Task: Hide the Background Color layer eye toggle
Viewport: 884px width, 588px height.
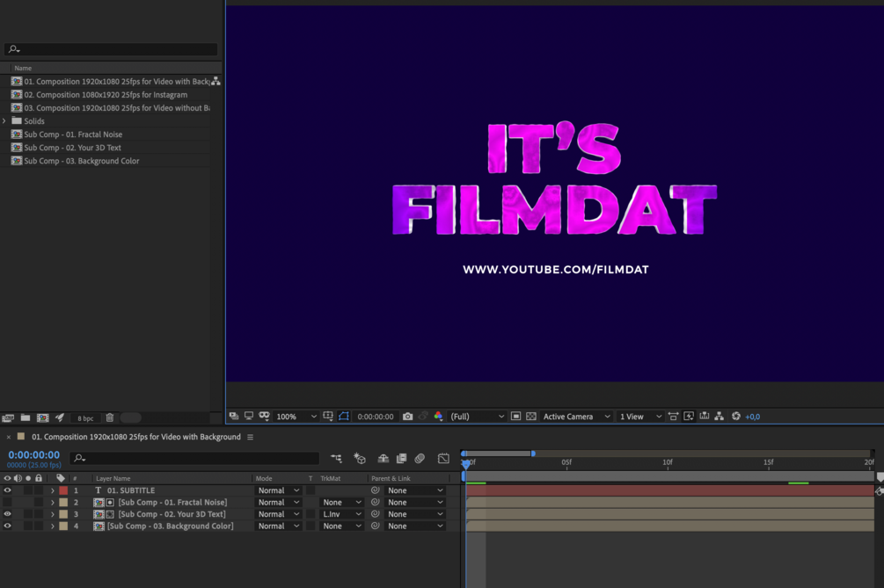Action: point(7,526)
